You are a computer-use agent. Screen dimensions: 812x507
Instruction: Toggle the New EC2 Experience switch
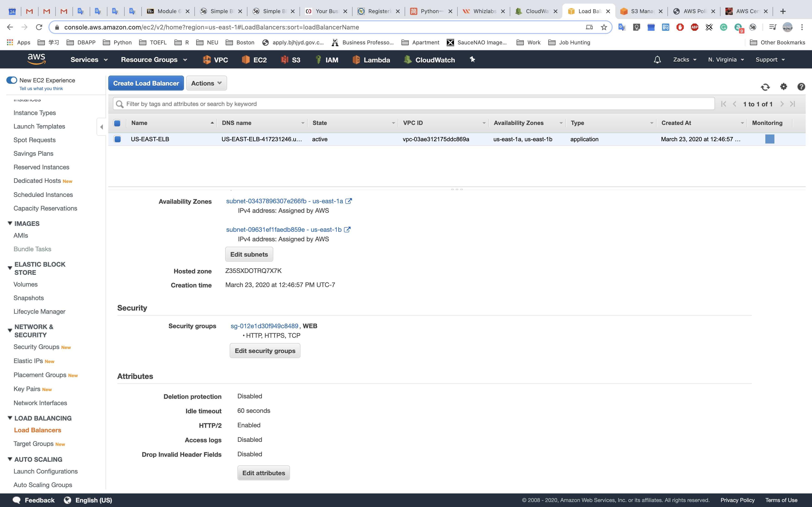12,80
